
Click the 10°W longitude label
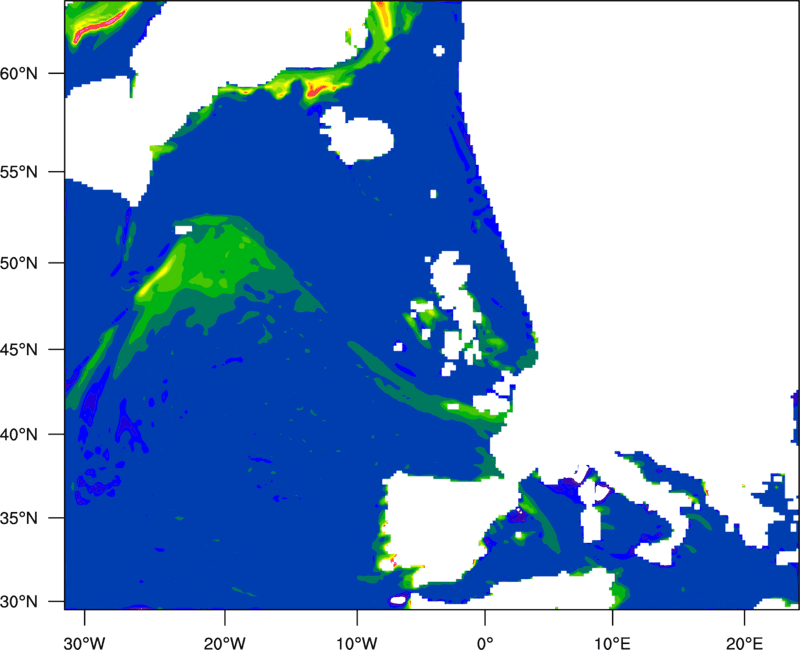357,643
